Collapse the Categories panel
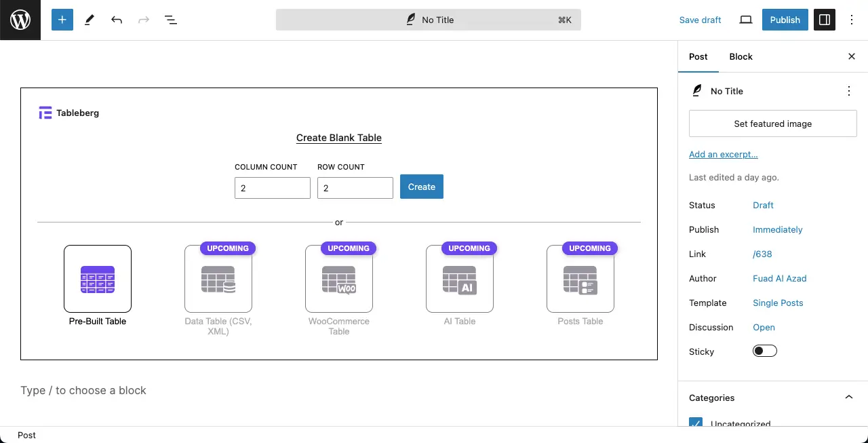The width and height of the screenshot is (868, 443). tap(773, 398)
